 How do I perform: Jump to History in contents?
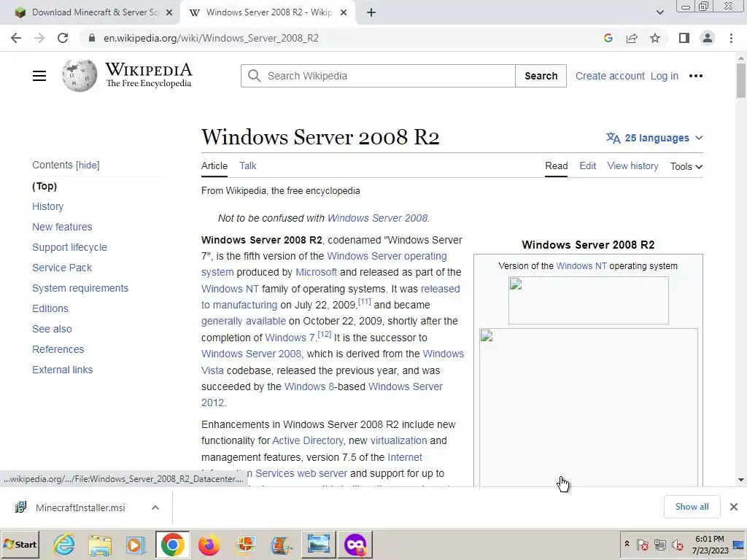click(47, 206)
